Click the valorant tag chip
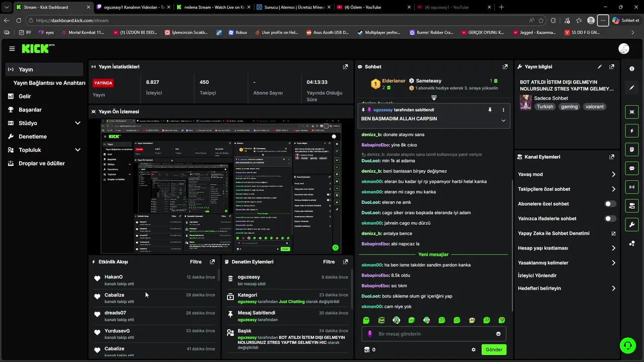This screenshot has width=644, height=362. (x=594, y=107)
